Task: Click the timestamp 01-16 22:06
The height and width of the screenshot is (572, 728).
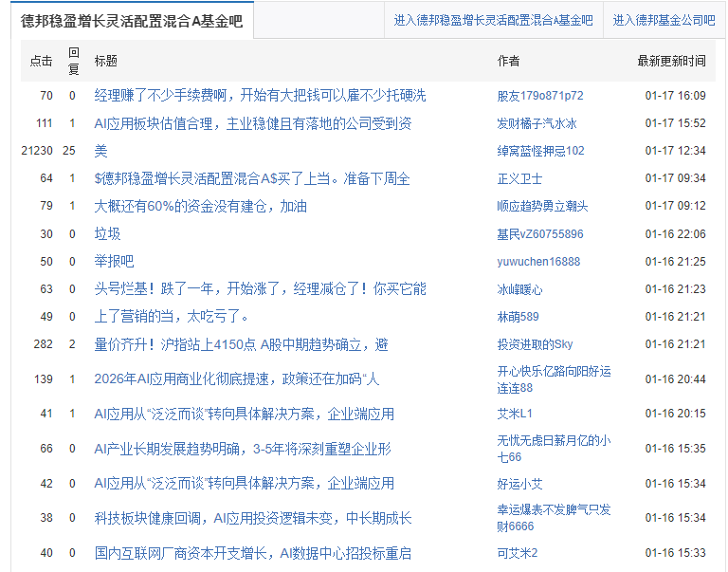Action: (x=676, y=233)
